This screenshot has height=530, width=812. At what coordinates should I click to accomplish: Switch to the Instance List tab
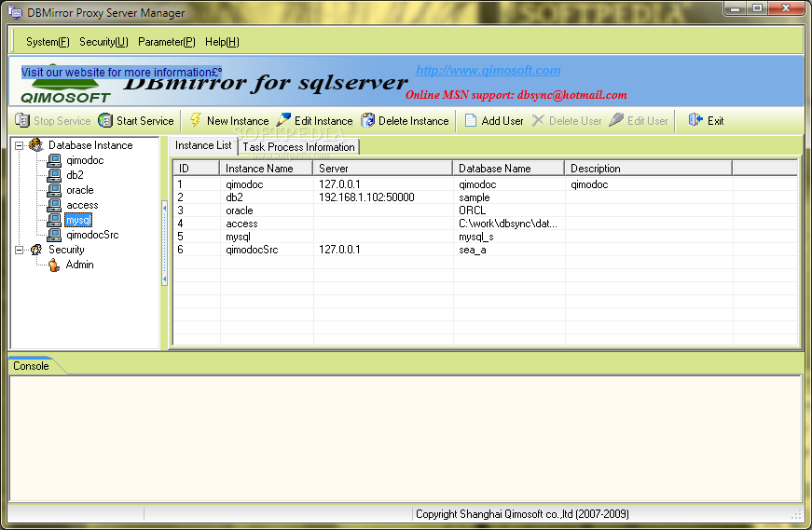pyautogui.click(x=203, y=145)
